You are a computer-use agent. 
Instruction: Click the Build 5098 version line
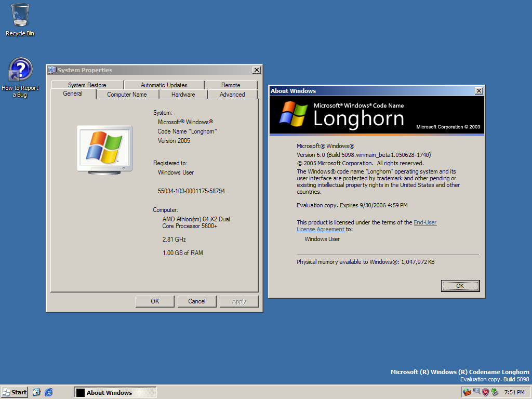tap(364, 155)
